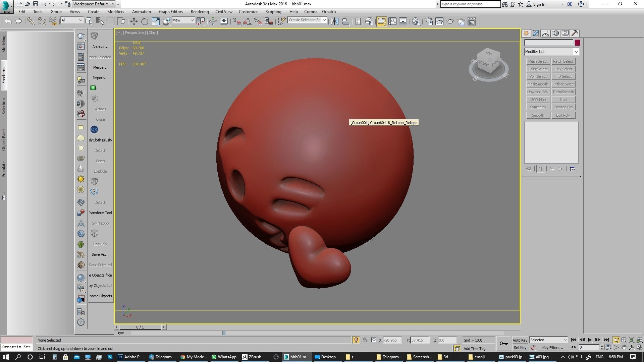This screenshot has width=644, height=362.
Task: Open the Modifiers menu
Action: click(x=115, y=11)
